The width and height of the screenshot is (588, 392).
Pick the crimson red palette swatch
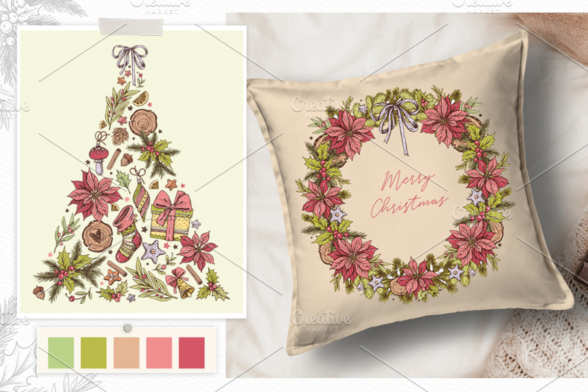[x=192, y=353]
